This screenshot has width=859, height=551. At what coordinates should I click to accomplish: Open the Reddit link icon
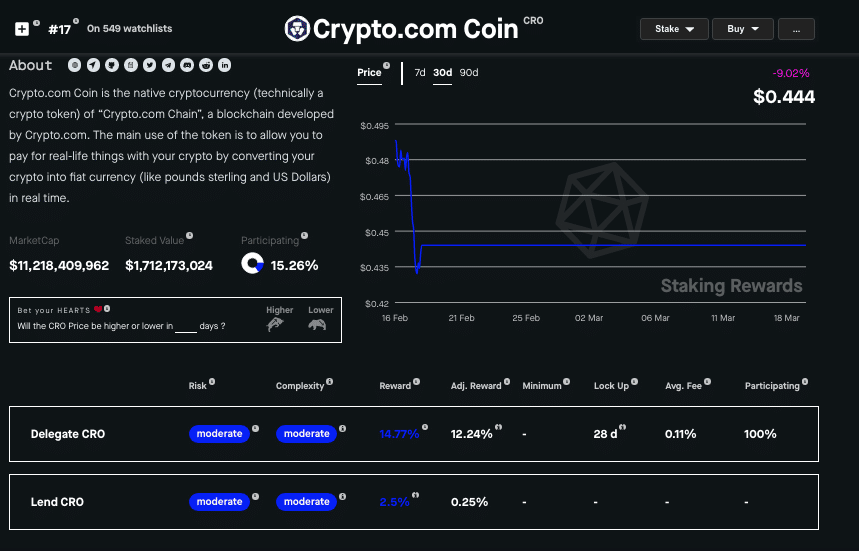(206, 66)
